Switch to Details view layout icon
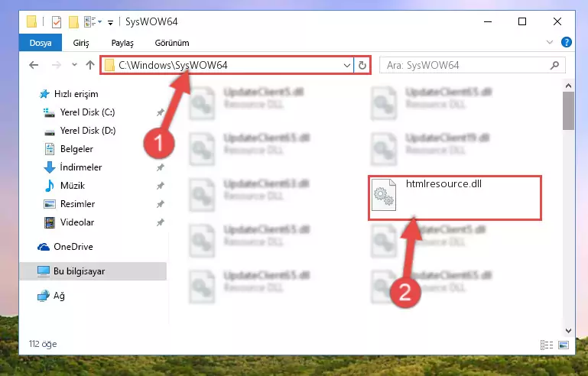The height and width of the screenshot is (376, 588). point(547,345)
